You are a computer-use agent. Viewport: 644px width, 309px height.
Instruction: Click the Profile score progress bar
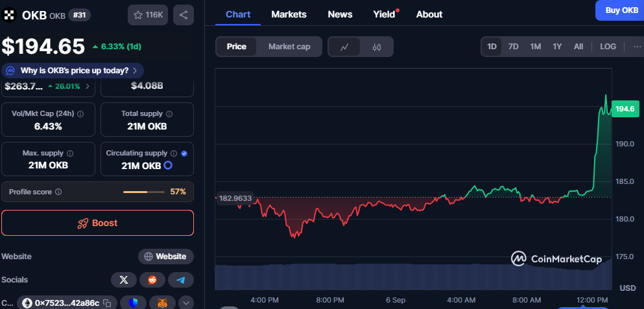click(144, 192)
